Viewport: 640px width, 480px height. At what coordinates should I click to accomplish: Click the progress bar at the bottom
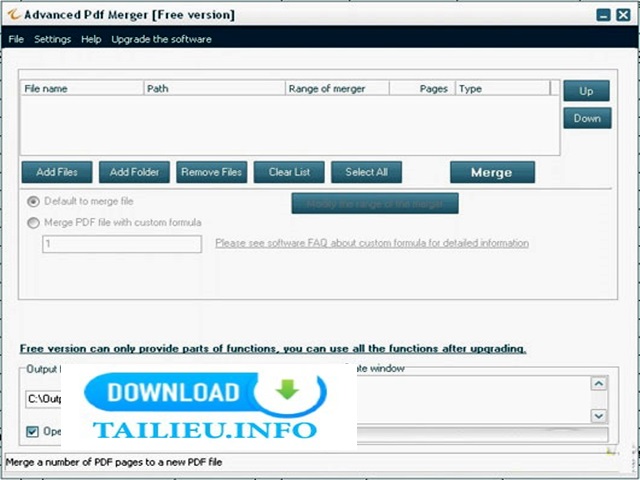[482, 435]
